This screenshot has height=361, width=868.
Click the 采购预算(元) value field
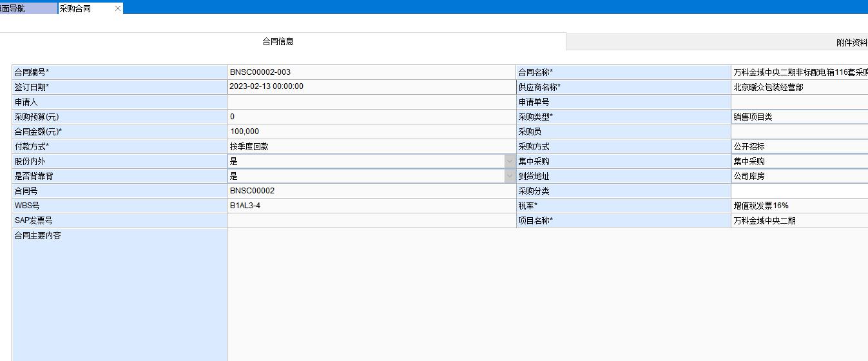(371, 117)
